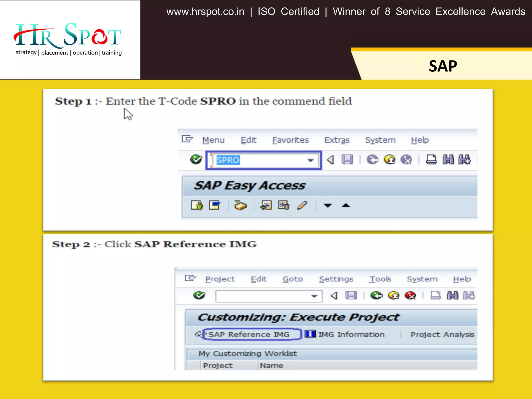Open the Favorites menu
This screenshot has height=399, width=532.
click(290, 140)
